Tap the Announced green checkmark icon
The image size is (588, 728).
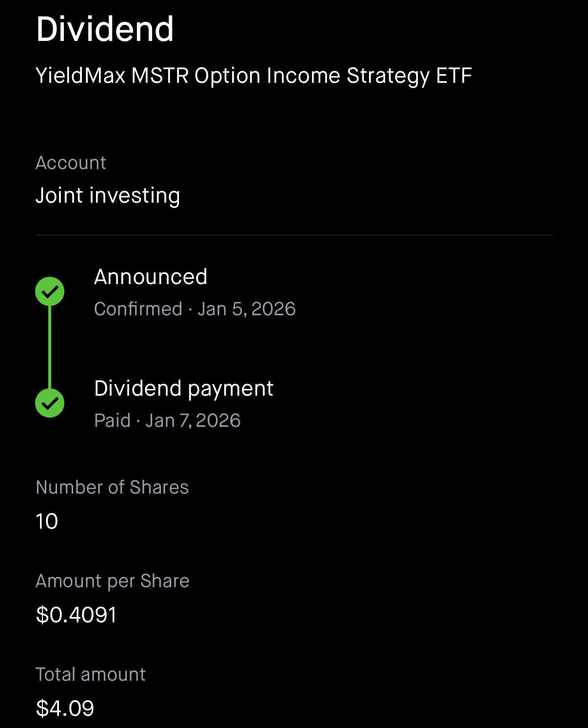point(50,291)
